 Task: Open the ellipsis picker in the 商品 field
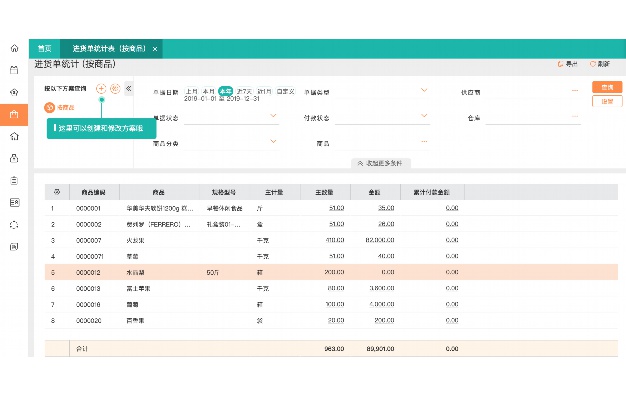tap(424, 141)
